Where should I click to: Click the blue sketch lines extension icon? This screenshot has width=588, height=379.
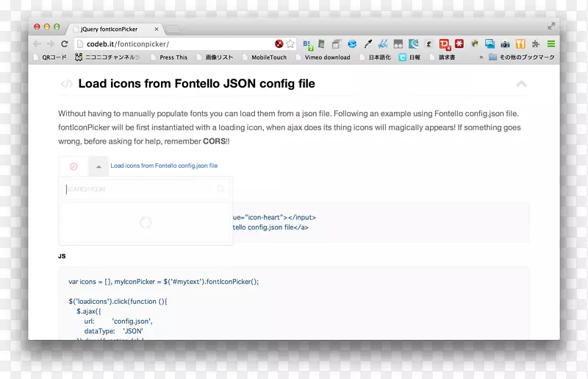[383, 44]
